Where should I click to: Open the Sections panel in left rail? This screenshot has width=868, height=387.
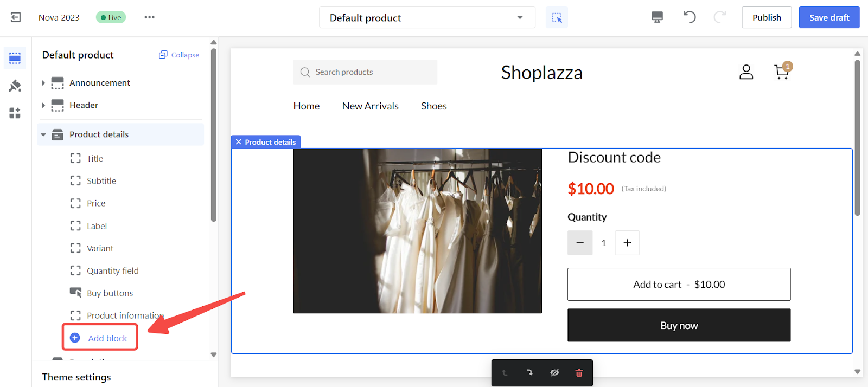point(15,58)
